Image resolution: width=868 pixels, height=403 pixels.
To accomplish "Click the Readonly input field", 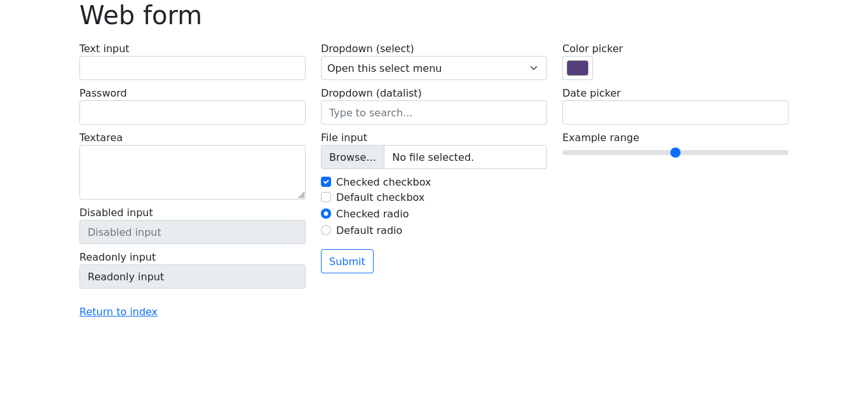I will (x=192, y=277).
